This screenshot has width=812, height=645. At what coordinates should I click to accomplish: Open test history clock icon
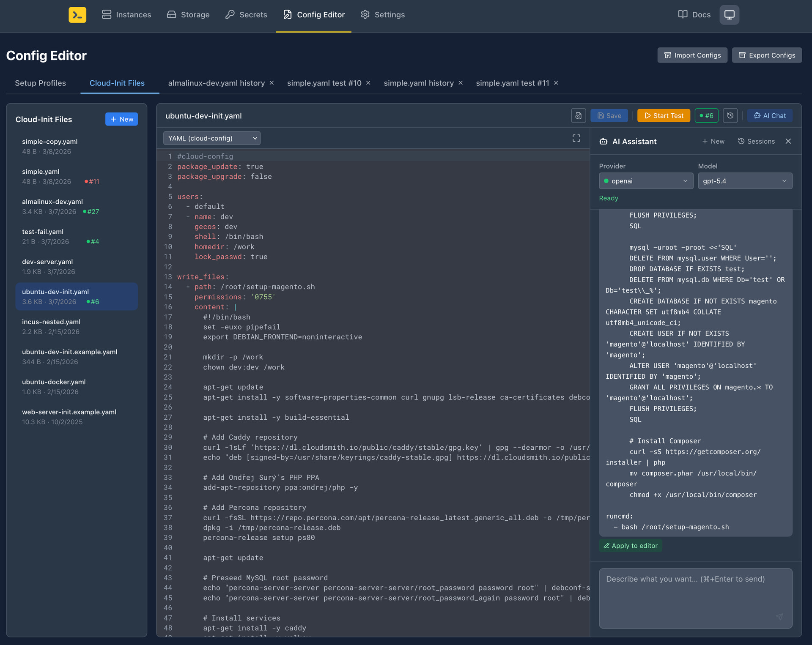point(730,115)
